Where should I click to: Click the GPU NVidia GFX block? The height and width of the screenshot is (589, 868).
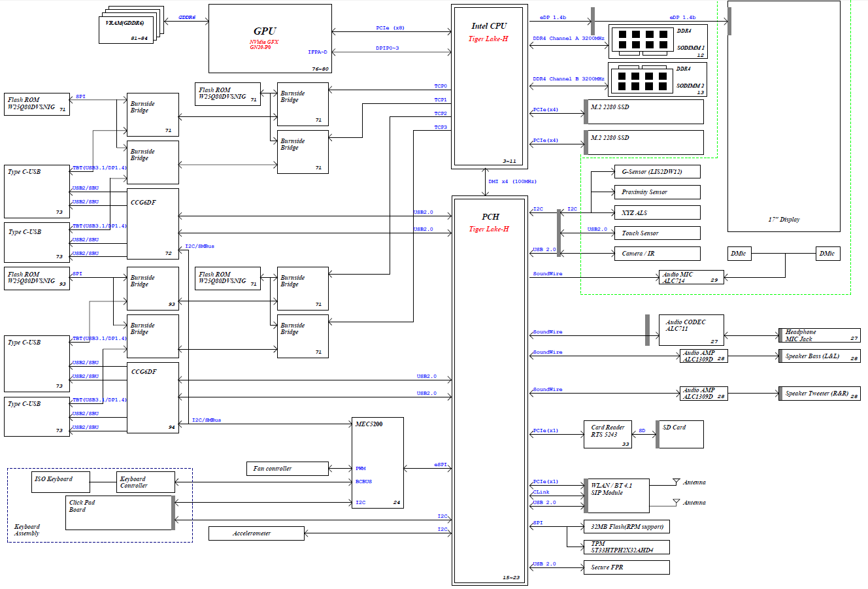[269, 39]
